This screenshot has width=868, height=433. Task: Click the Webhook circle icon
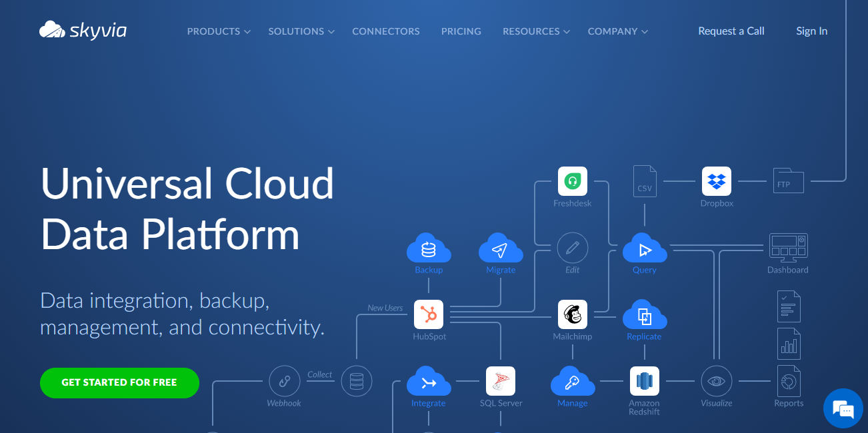[x=285, y=382]
